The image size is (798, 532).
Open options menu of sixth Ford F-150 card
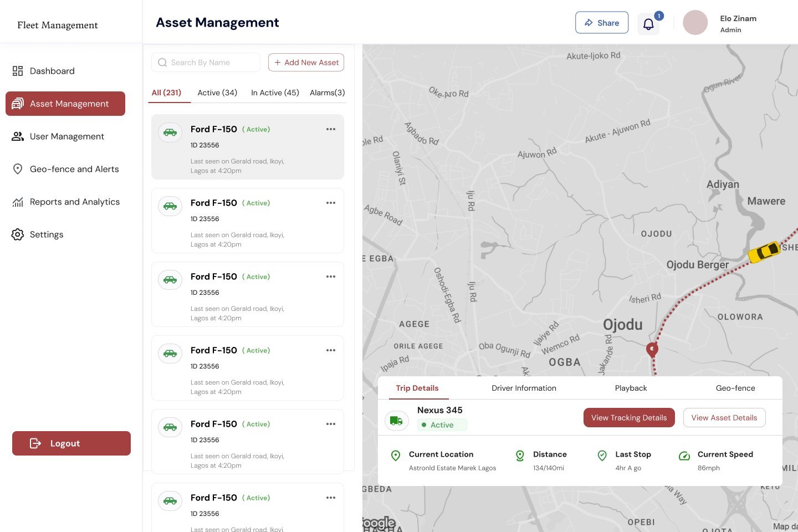[331, 498]
